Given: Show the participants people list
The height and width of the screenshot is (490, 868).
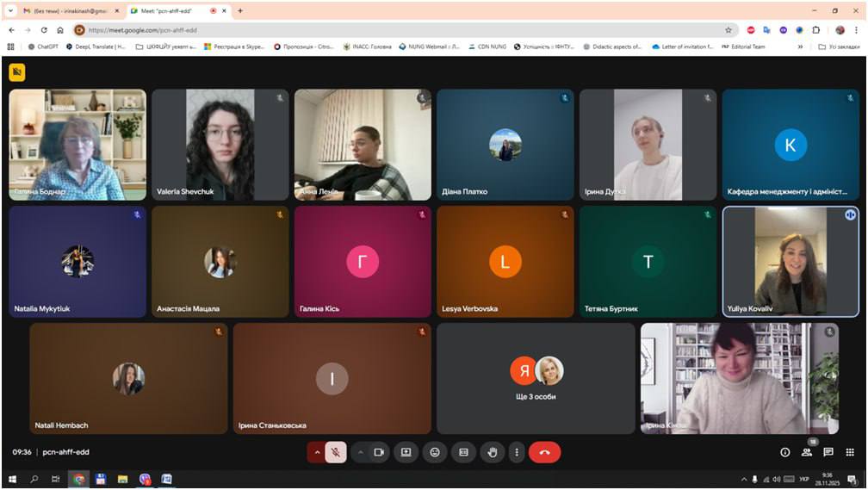Looking at the screenshot, I should (x=807, y=452).
